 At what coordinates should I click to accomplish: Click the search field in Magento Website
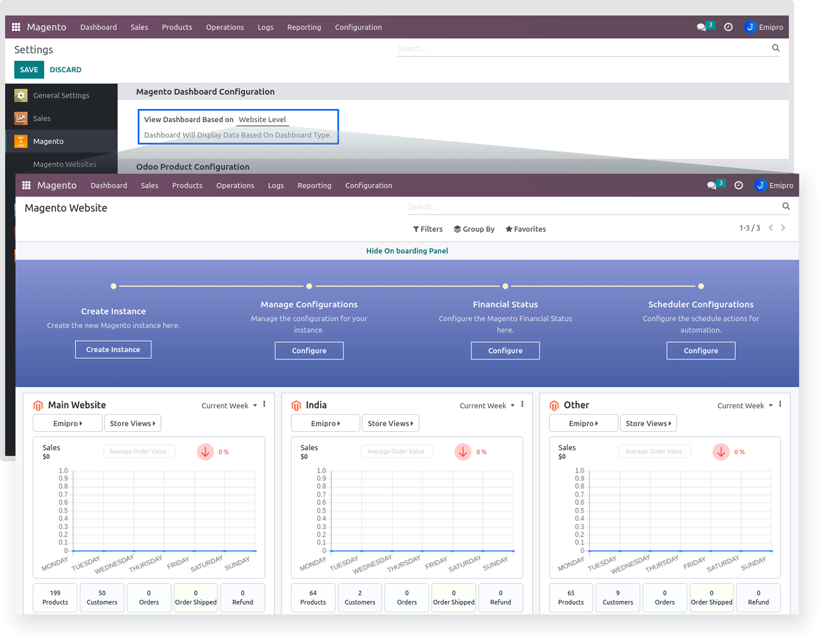click(x=590, y=207)
